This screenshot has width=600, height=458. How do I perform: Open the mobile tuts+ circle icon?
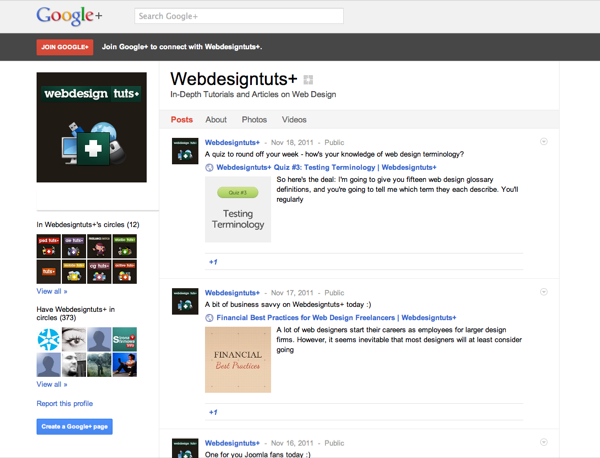pyautogui.click(x=74, y=272)
